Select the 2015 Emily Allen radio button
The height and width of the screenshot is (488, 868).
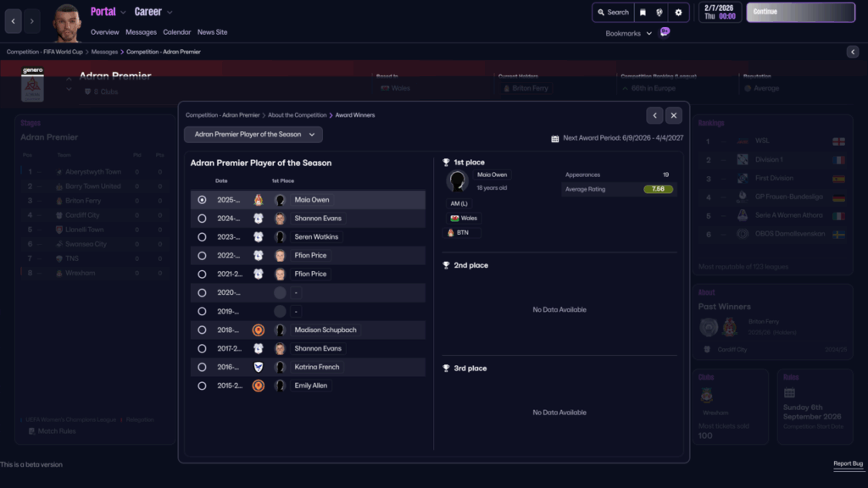click(202, 385)
